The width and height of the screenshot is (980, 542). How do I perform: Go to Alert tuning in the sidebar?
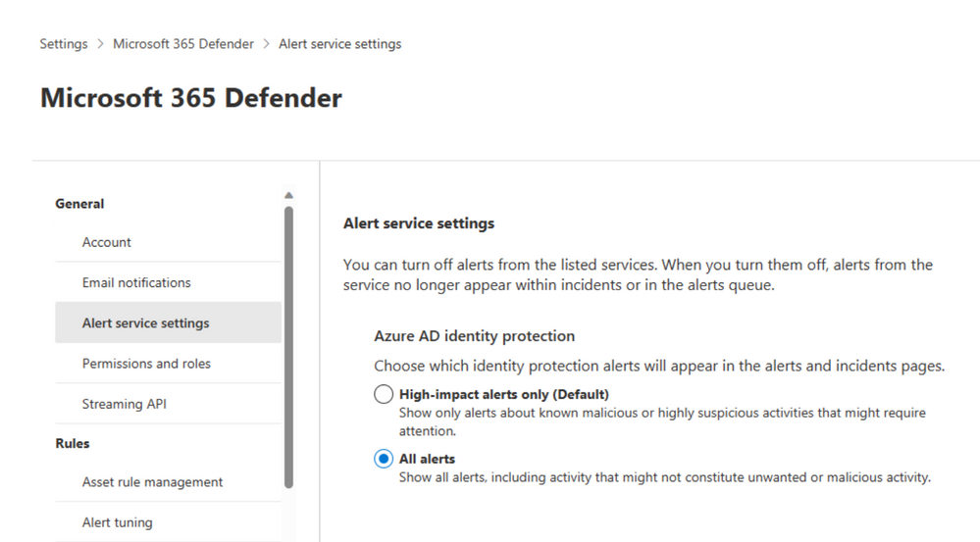(118, 522)
